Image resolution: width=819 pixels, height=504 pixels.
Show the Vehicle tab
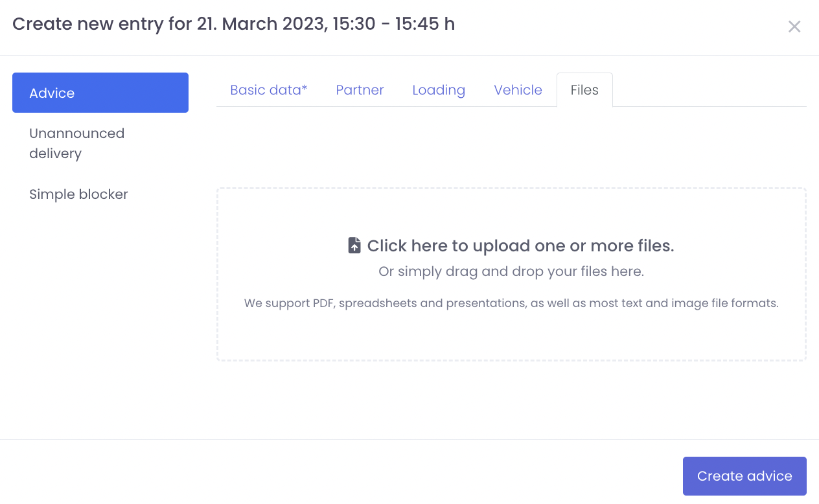coord(518,90)
